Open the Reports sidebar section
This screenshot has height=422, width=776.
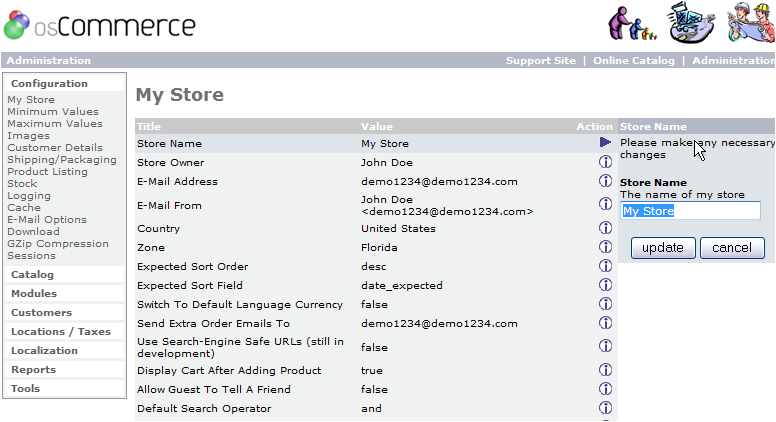point(33,370)
